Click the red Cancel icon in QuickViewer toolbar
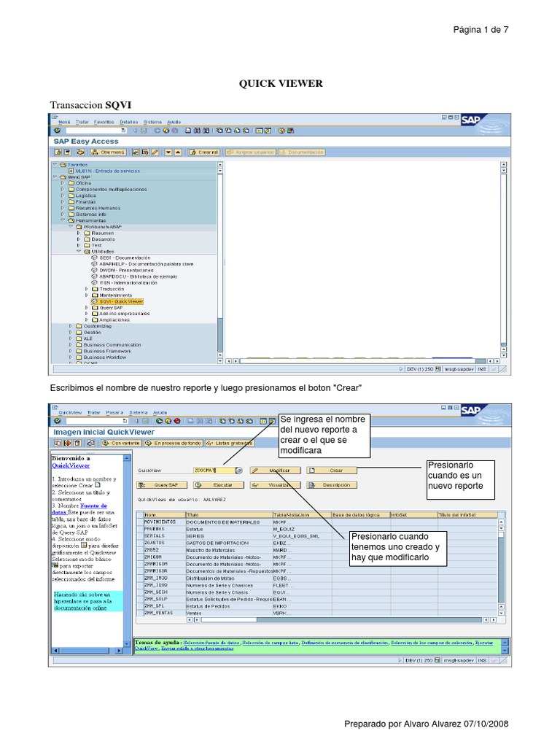This screenshot has width=560, height=747. pyautogui.click(x=177, y=421)
